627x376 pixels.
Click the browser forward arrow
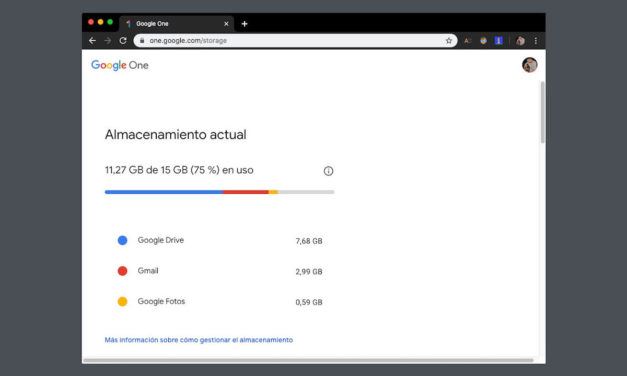pyautogui.click(x=108, y=40)
